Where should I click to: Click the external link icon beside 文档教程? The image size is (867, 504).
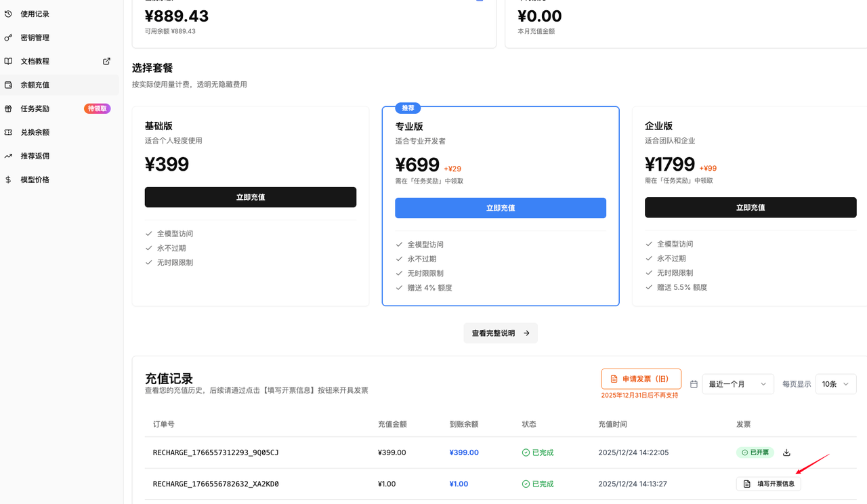tap(106, 61)
